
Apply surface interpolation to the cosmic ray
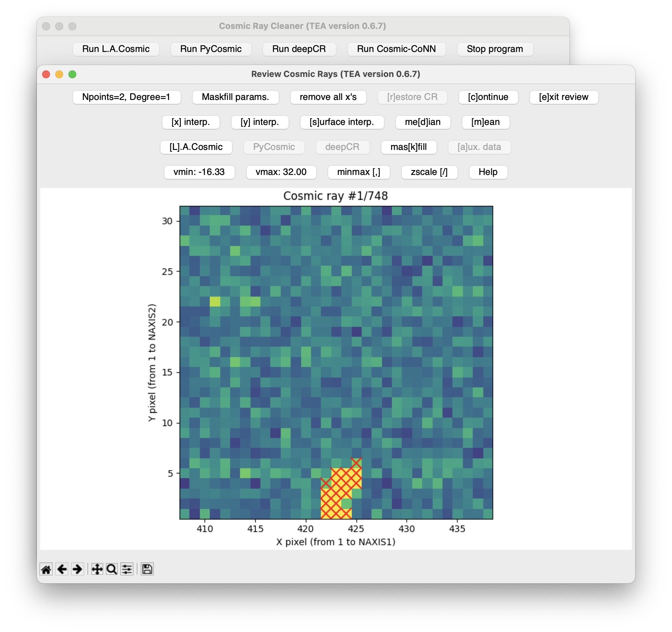coord(342,122)
